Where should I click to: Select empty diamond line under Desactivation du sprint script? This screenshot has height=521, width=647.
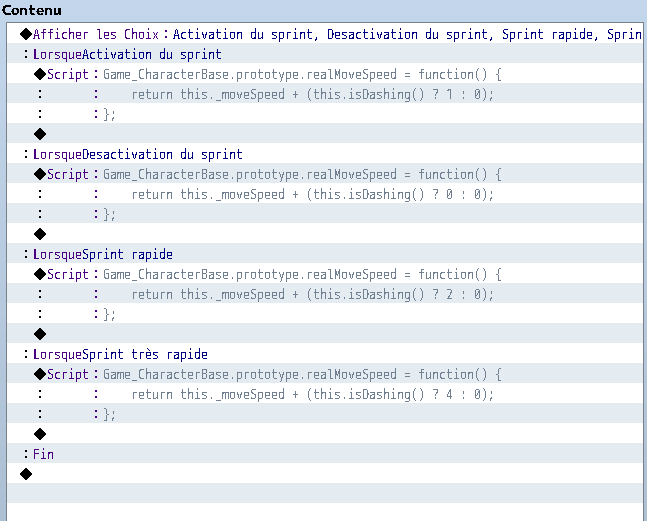click(325, 234)
